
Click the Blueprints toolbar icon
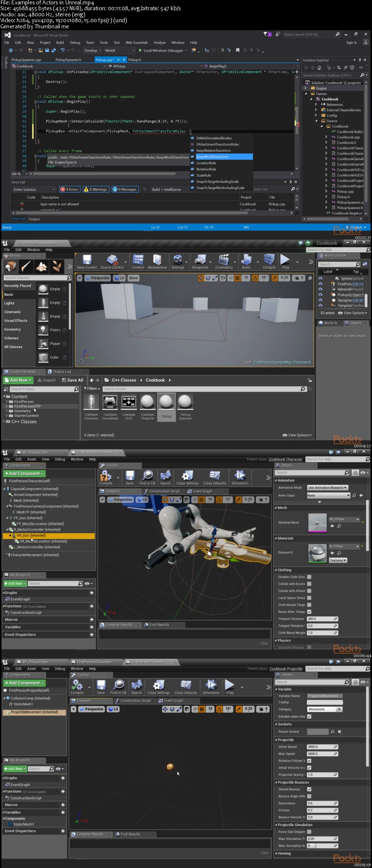point(200,262)
